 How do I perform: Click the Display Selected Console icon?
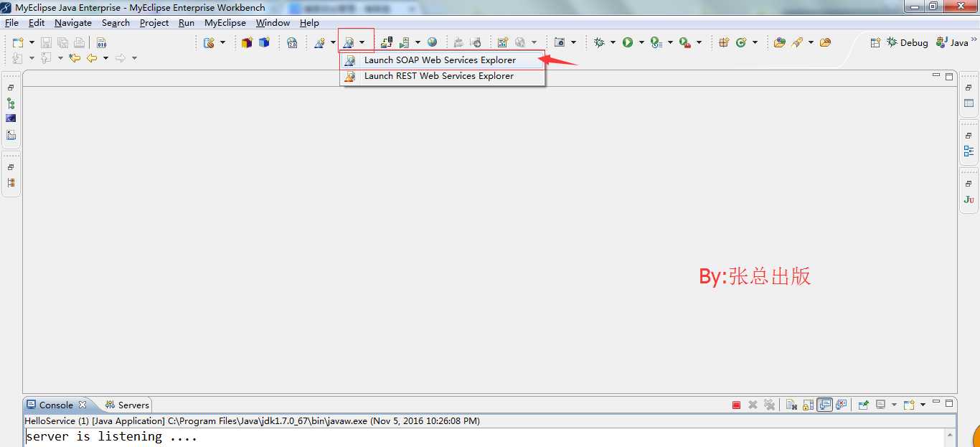coord(880,405)
